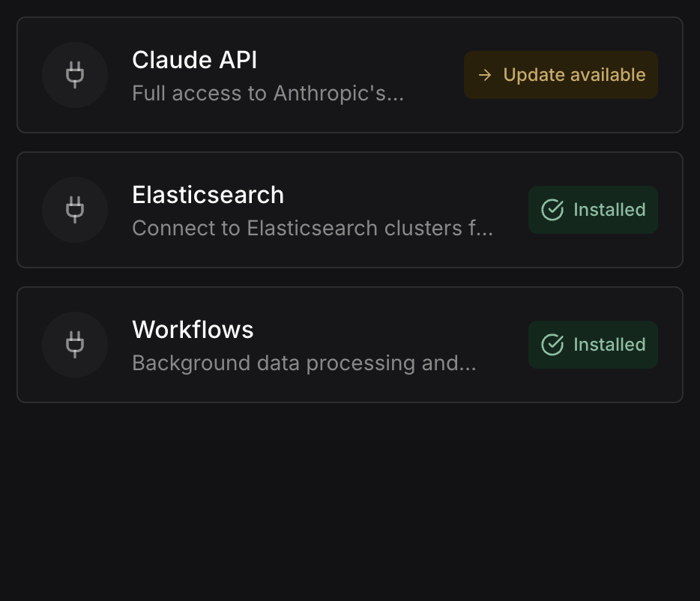Image resolution: width=700 pixels, height=601 pixels.
Task: Click the Installed text on Elasticsearch row
Action: (x=609, y=210)
